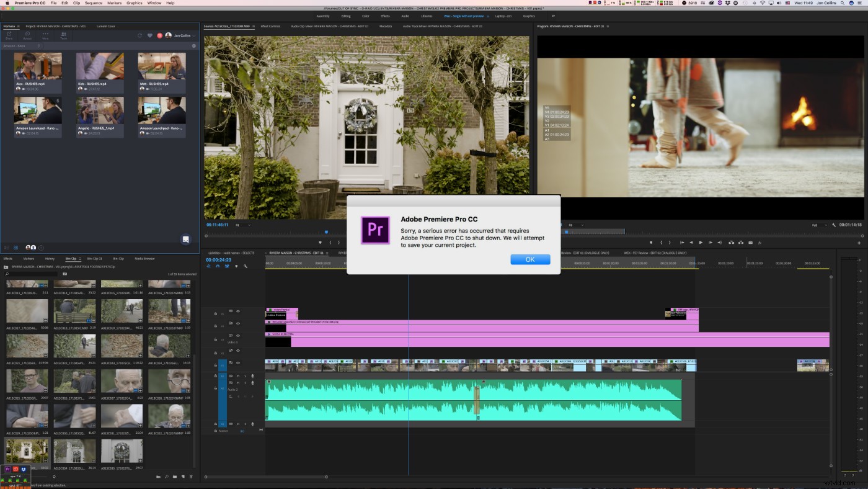Select the Alex - RUSHES.mp4 thumbnail
This screenshot has width=868, height=489.
point(37,64)
